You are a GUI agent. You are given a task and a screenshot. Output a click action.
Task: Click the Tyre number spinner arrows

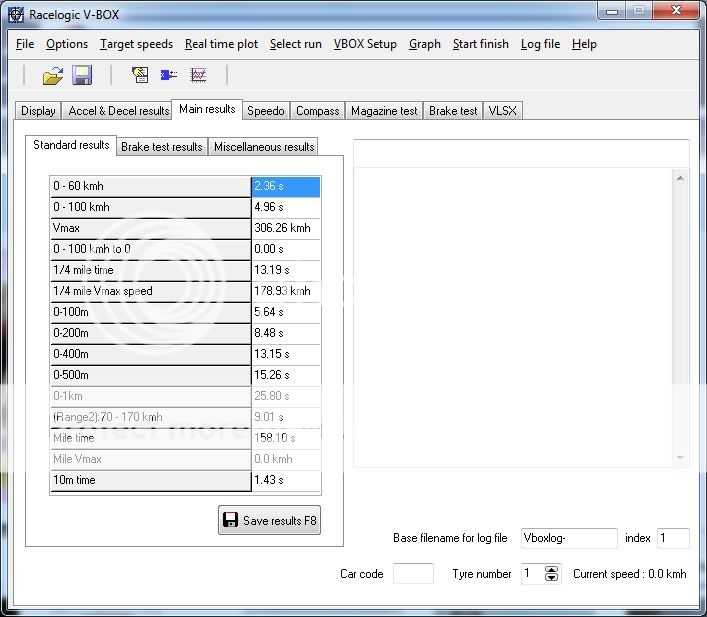pos(551,574)
